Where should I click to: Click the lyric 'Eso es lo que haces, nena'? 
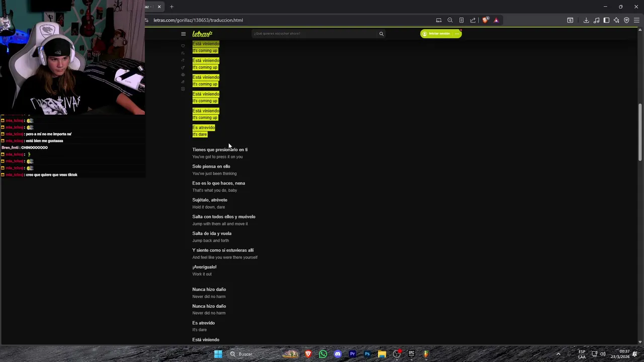pos(218,183)
